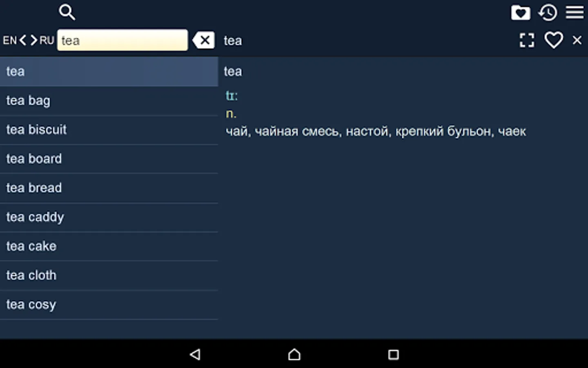Screen dimensions: 588x368
Task: Select the 'tea' entry in word list
Action: coord(109,72)
